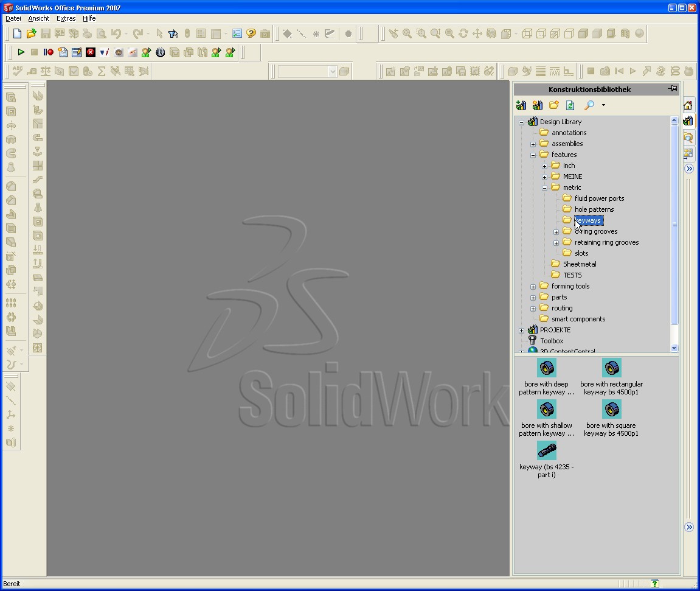Open the Hilfe menu
700x591 pixels.
click(x=89, y=18)
